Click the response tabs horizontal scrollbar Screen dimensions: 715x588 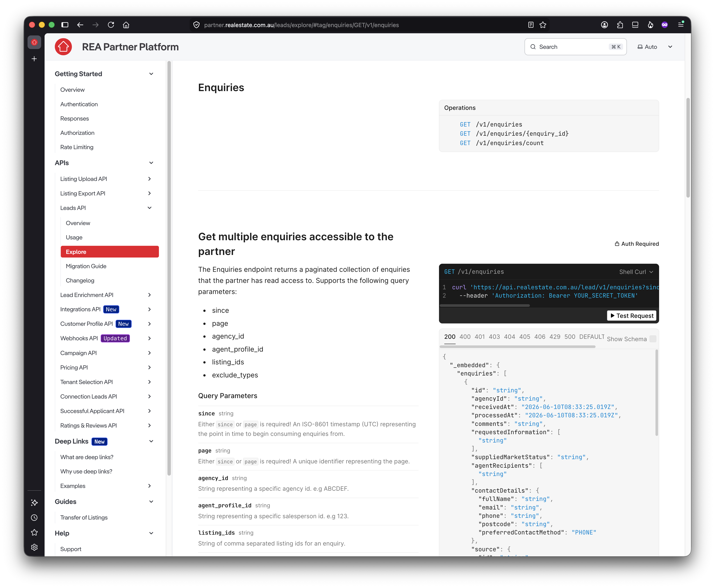[517, 347]
